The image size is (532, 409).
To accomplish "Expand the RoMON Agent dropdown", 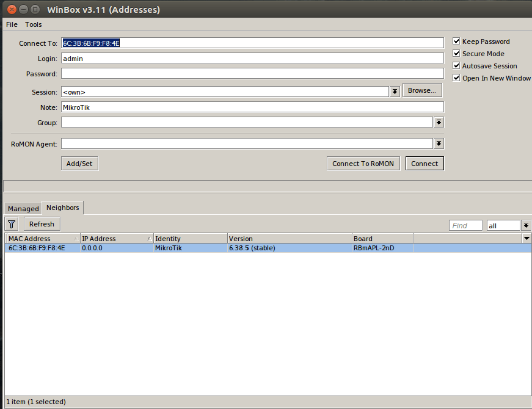I will click(439, 143).
